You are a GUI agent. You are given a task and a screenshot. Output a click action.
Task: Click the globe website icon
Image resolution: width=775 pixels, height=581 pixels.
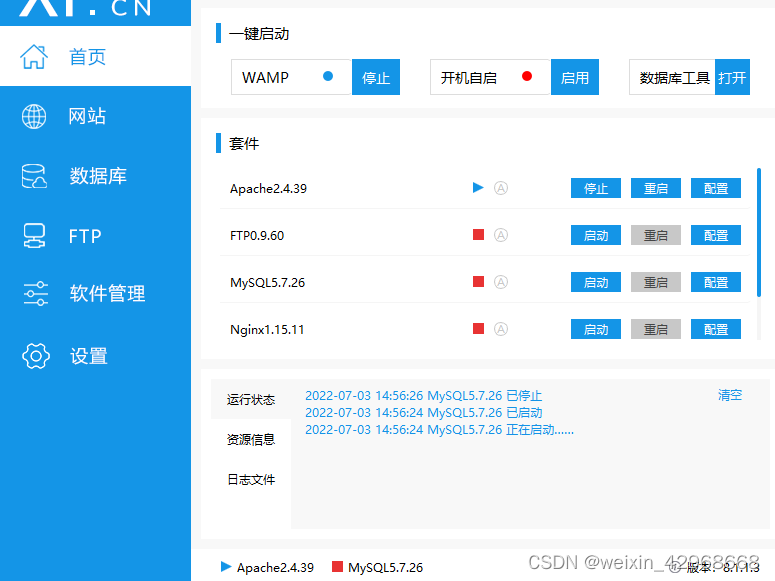pyautogui.click(x=34, y=116)
